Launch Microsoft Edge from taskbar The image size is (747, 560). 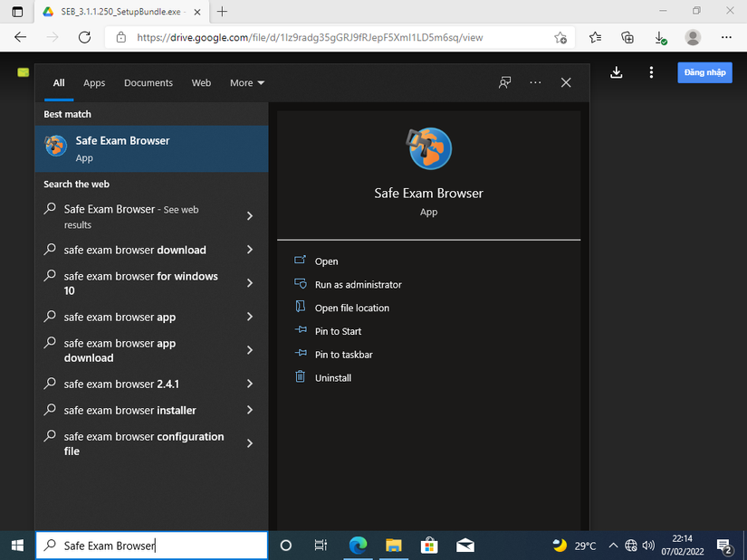(358, 546)
